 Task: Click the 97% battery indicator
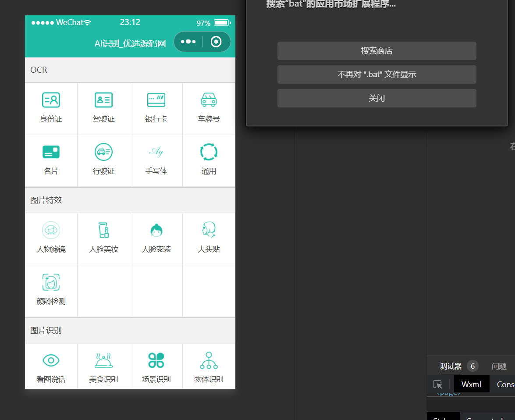(x=213, y=23)
